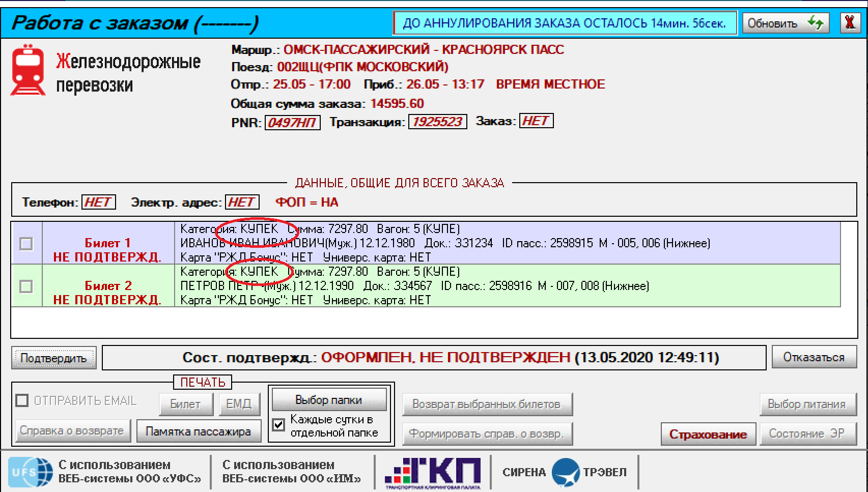
Task: Click arrival time 26.05 - 13:17
Action: pyautogui.click(x=445, y=84)
